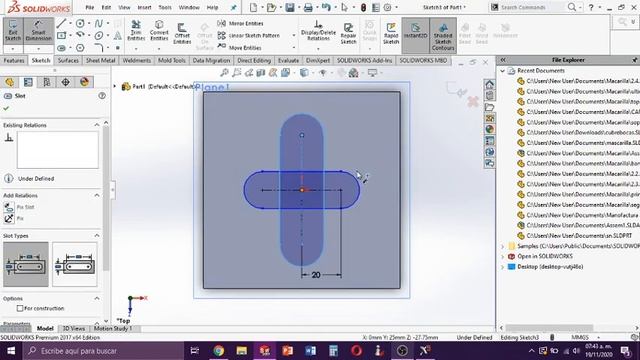Select the Offset Entities tool
The height and width of the screenshot is (360, 640).
(182, 33)
